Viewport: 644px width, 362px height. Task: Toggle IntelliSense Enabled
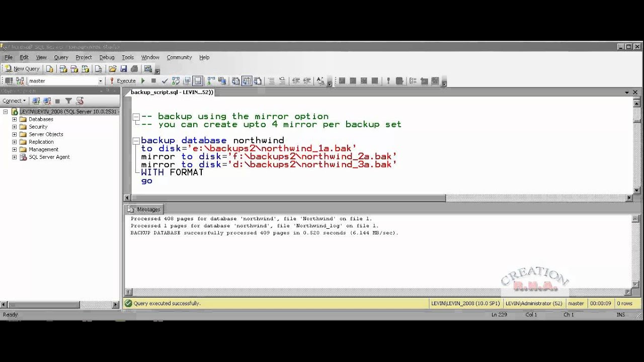pos(198,81)
